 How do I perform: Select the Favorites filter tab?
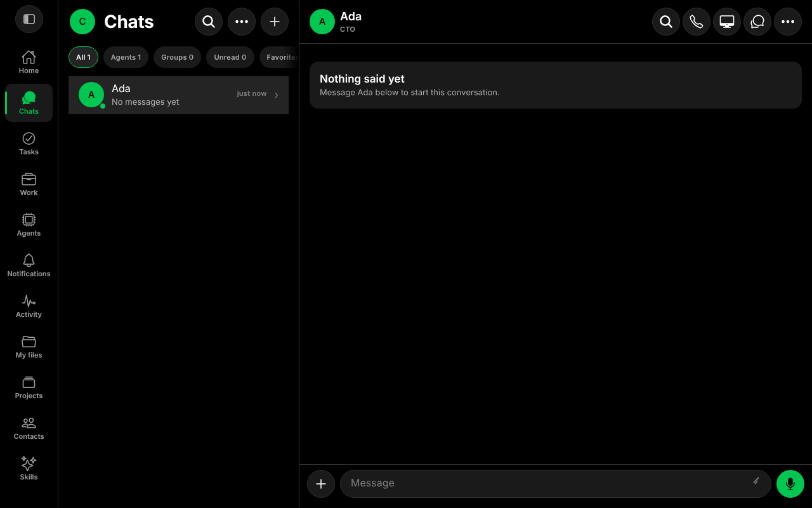click(279, 57)
